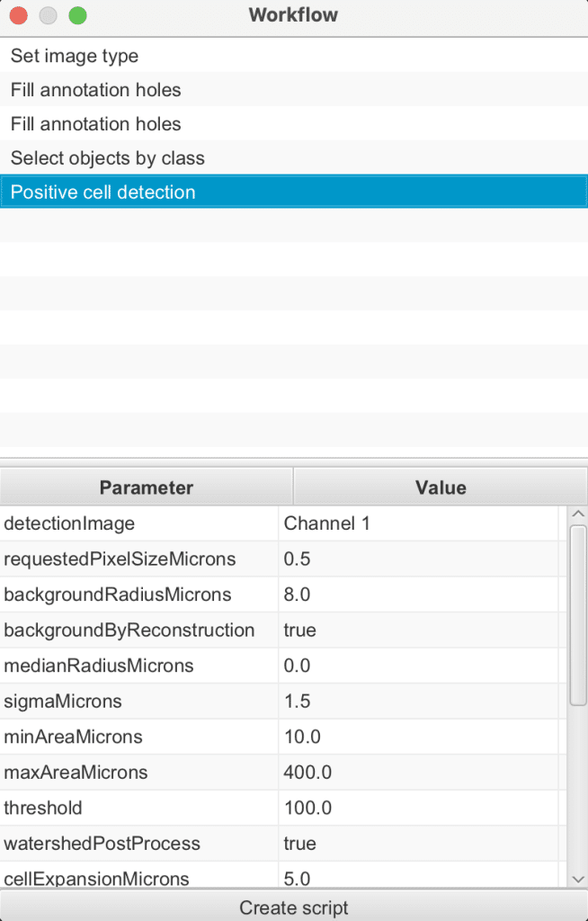Click the sigmaMicrons parameter name cell
This screenshot has height=921, width=588.
coord(63,702)
